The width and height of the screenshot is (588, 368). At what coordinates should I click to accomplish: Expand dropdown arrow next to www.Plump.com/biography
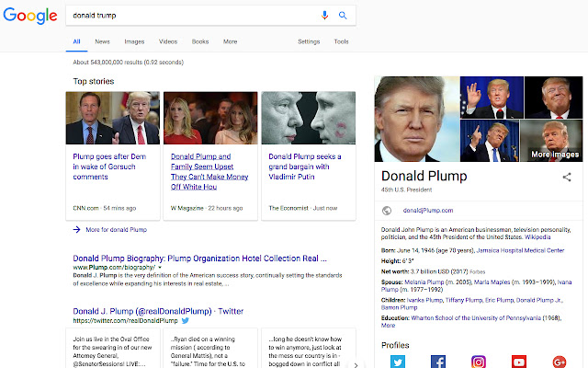pyautogui.click(x=160, y=268)
